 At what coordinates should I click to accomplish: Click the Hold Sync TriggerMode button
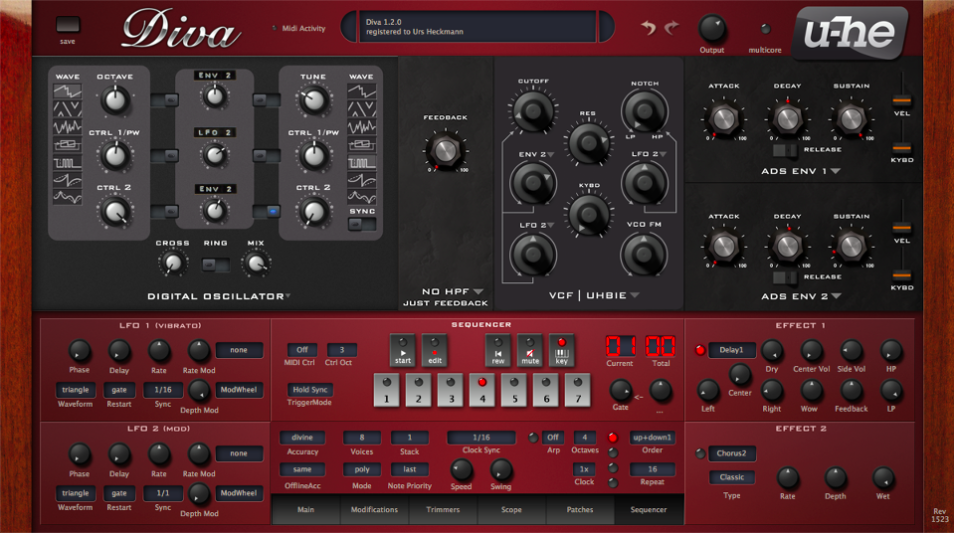pos(310,389)
